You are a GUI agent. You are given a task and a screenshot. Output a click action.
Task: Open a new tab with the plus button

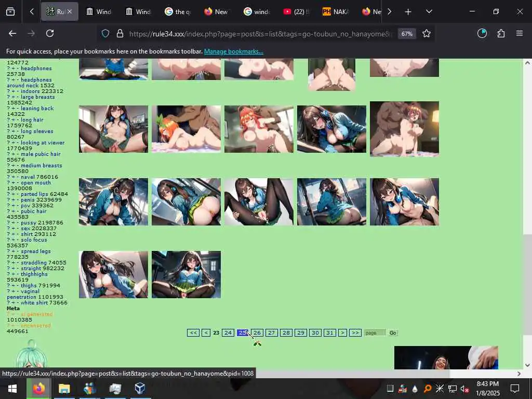coord(408,12)
